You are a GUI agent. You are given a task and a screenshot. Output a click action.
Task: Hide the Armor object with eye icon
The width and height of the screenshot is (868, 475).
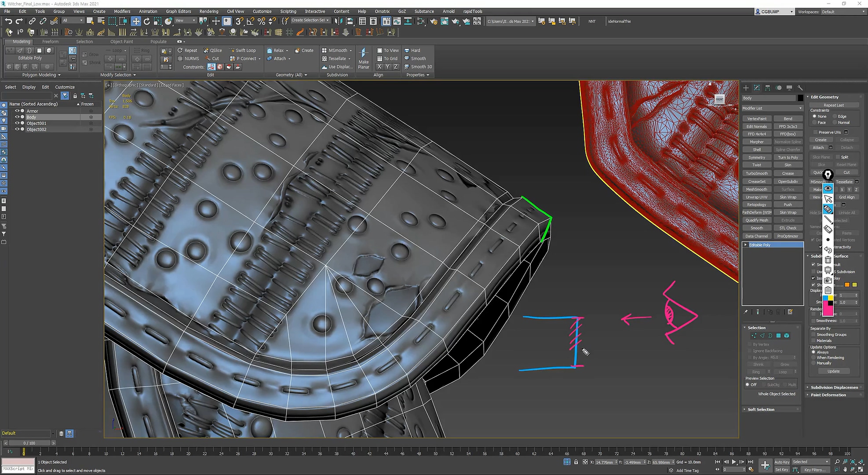[x=17, y=111]
